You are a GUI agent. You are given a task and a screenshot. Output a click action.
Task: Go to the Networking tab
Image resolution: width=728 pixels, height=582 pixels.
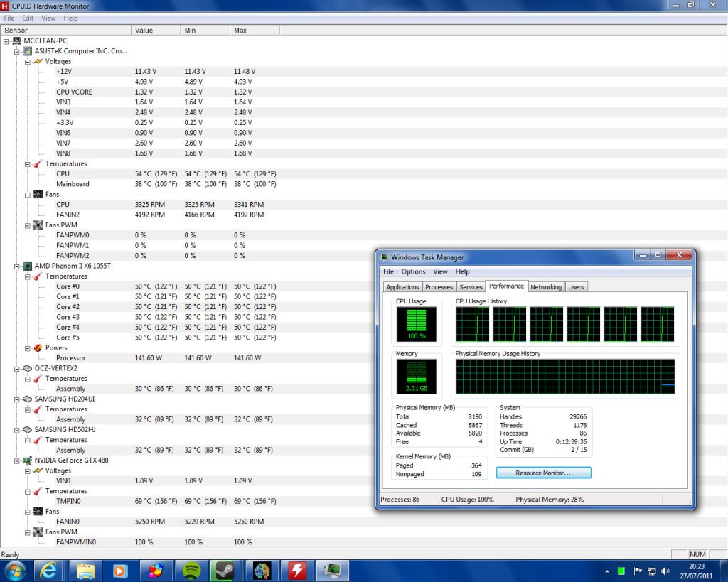546,287
